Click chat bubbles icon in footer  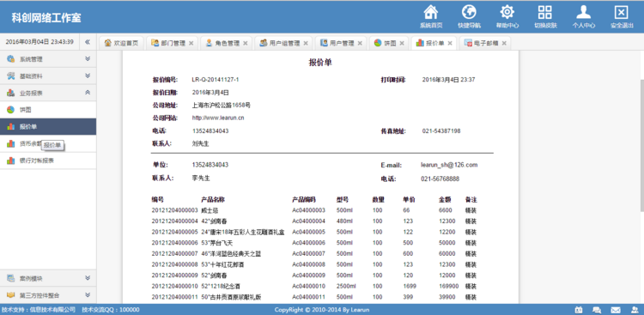(x=597, y=310)
